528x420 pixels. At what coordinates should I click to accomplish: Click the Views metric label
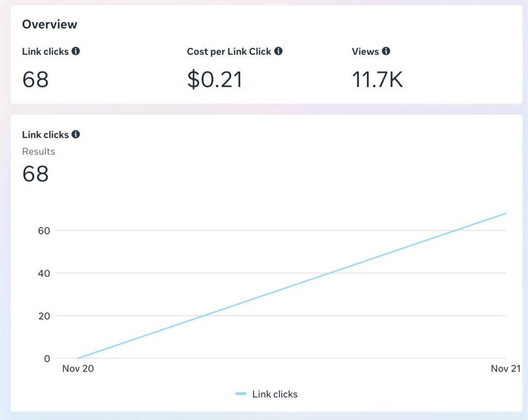coord(365,52)
